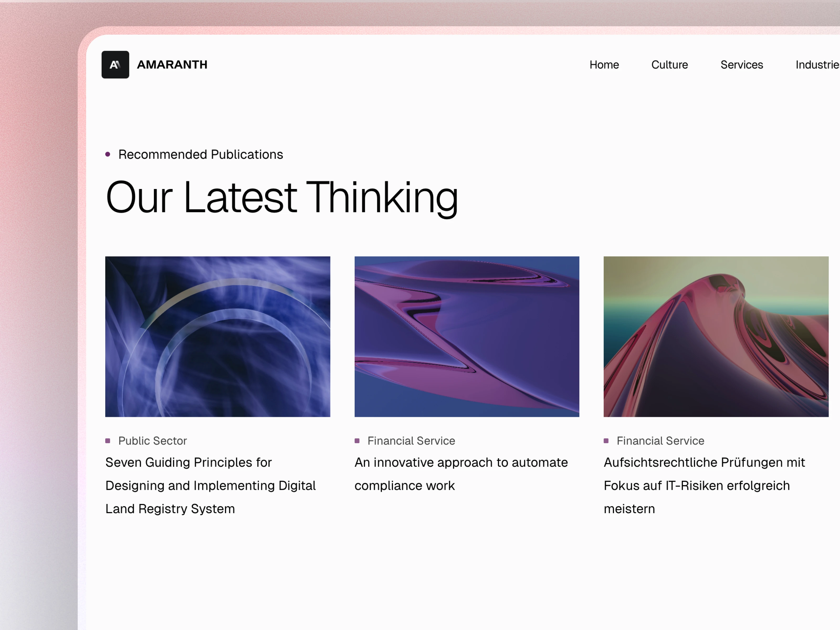The height and width of the screenshot is (630, 840).
Task: Click the Amaranth logo icon
Action: pos(115,65)
